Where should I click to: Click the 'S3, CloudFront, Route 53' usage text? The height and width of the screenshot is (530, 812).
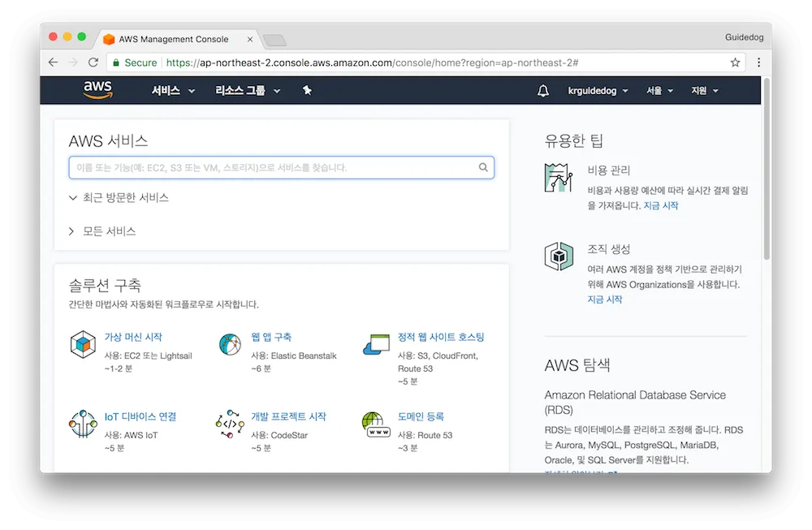[x=438, y=362]
